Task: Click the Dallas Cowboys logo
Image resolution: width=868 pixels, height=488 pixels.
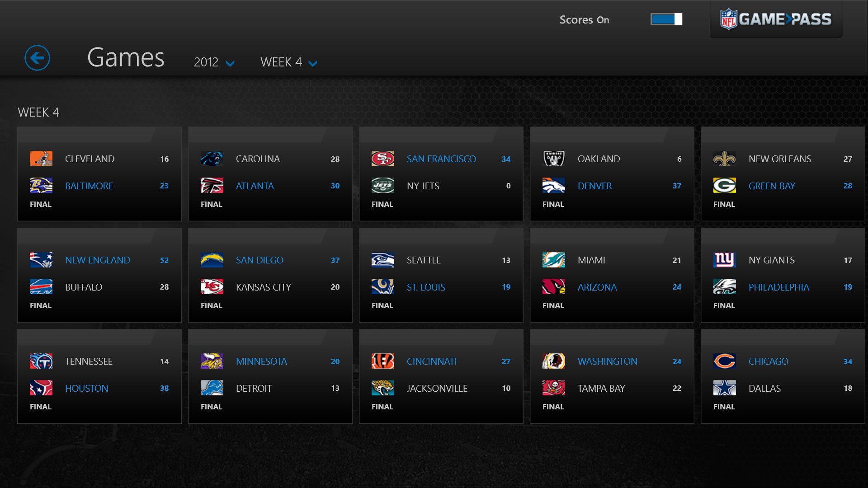Action: [724, 388]
